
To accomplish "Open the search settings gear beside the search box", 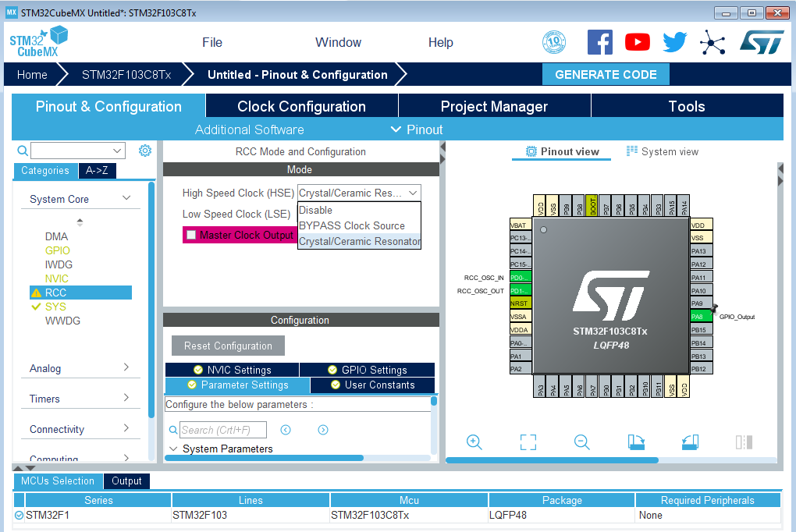I will pyautogui.click(x=144, y=150).
